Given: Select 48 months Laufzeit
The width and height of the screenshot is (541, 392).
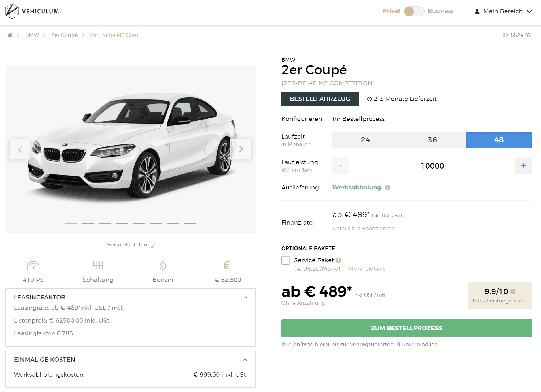Looking at the screenshot, I should pos(499,140).
